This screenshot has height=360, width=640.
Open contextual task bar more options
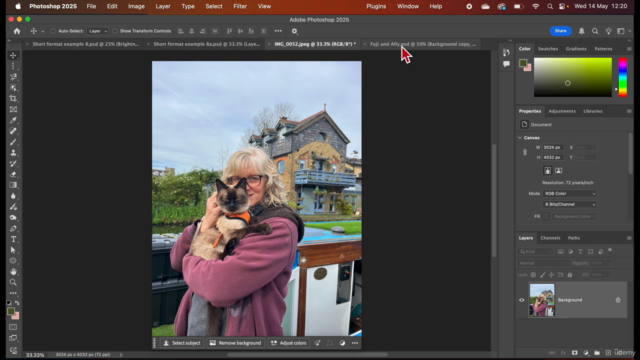[x=355, y=343]
